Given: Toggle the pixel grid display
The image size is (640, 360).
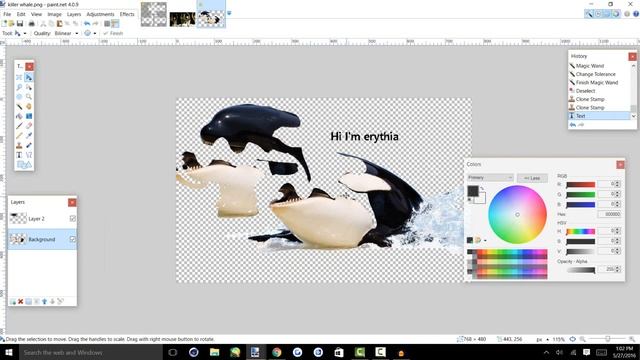Looking at the screenshot, I should 107,24.
